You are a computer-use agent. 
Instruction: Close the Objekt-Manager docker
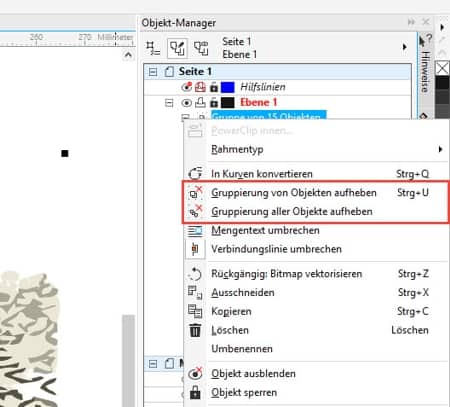(426, 22)
